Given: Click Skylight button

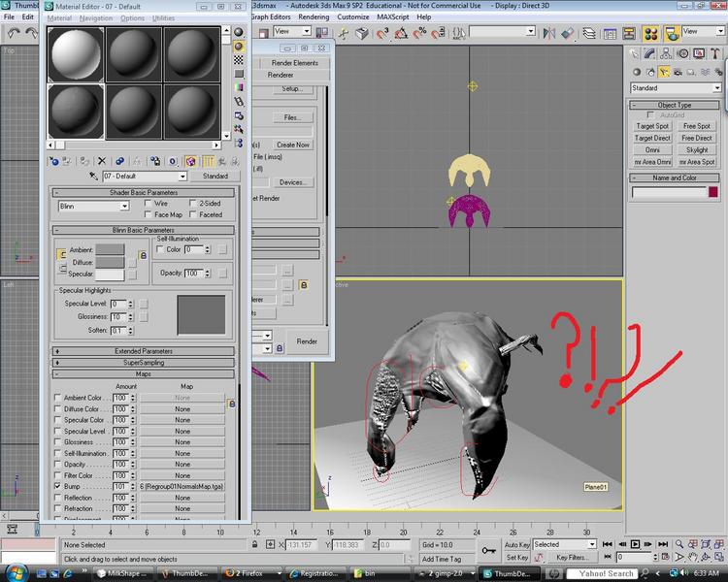Looking at the screenshot, I should (697, 150).
